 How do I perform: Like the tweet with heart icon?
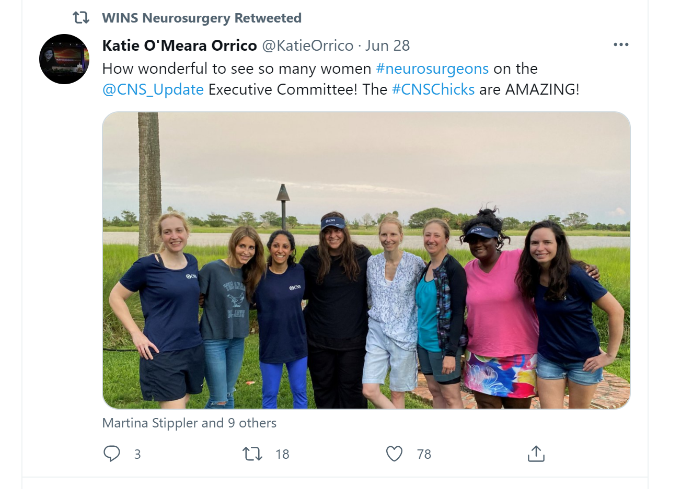tap(394, 454)
